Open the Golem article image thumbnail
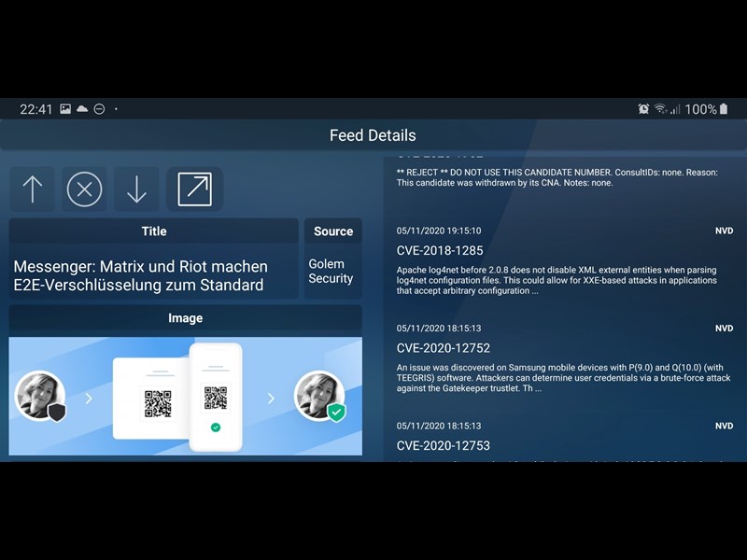The width and height of the screenshot is (747, 560). pyautogui.click(x=185, y=396)
